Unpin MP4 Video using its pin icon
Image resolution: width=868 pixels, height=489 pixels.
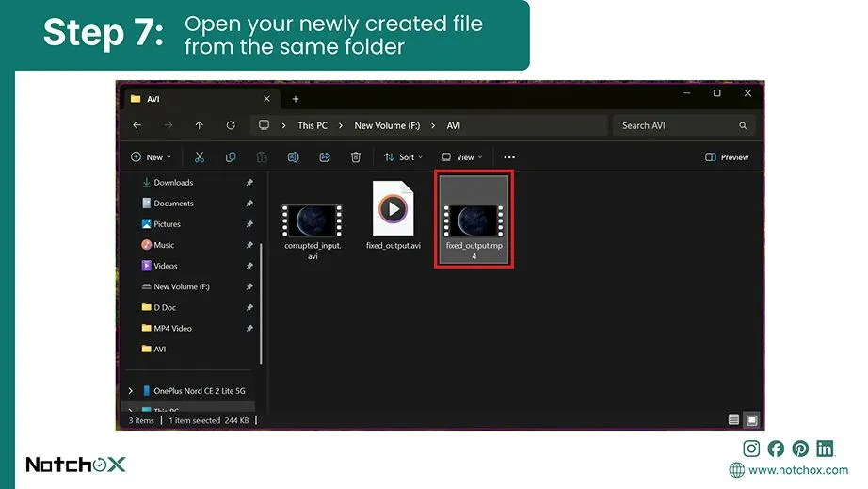point(249,329)
